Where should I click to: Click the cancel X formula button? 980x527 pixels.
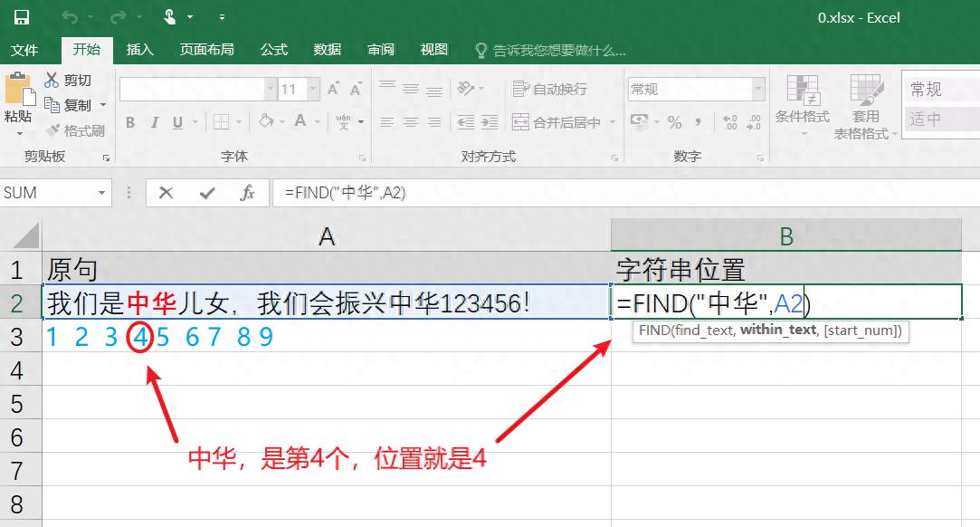click(x=166, y=193)
